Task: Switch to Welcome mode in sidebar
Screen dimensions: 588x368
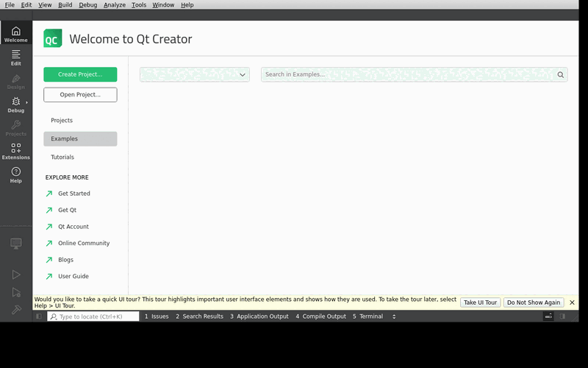Action: pyautogui.click(x=15, y=33)
